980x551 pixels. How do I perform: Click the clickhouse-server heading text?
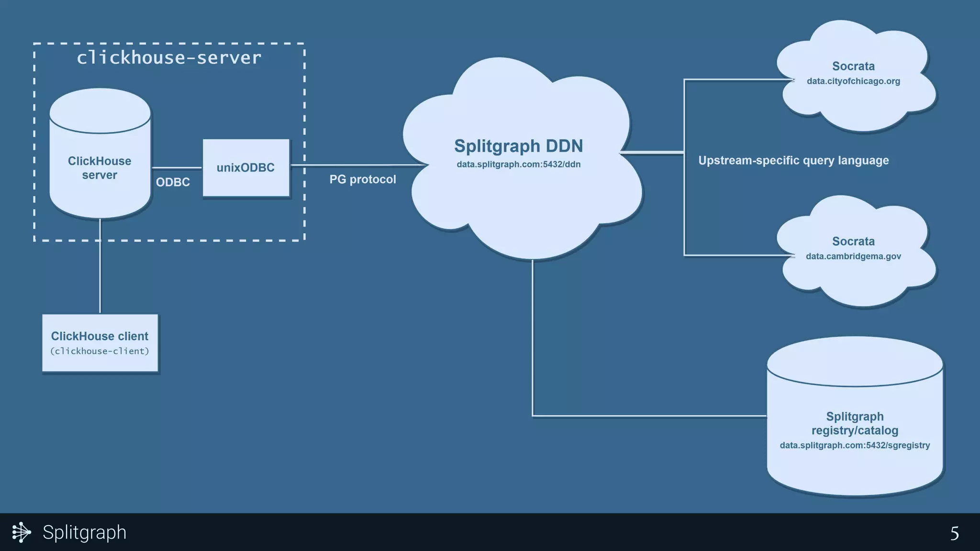click(x=169, y=58)
